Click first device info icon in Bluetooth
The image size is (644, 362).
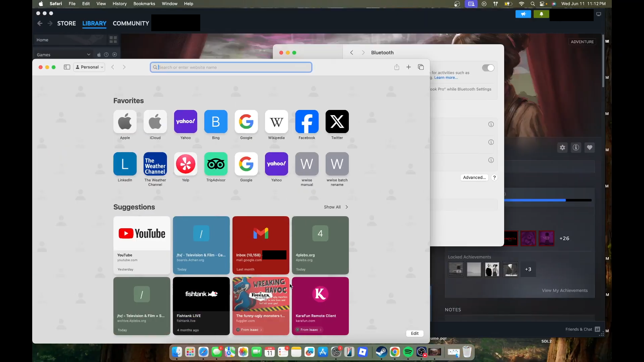pyautogui.click(x=491, y=124)
